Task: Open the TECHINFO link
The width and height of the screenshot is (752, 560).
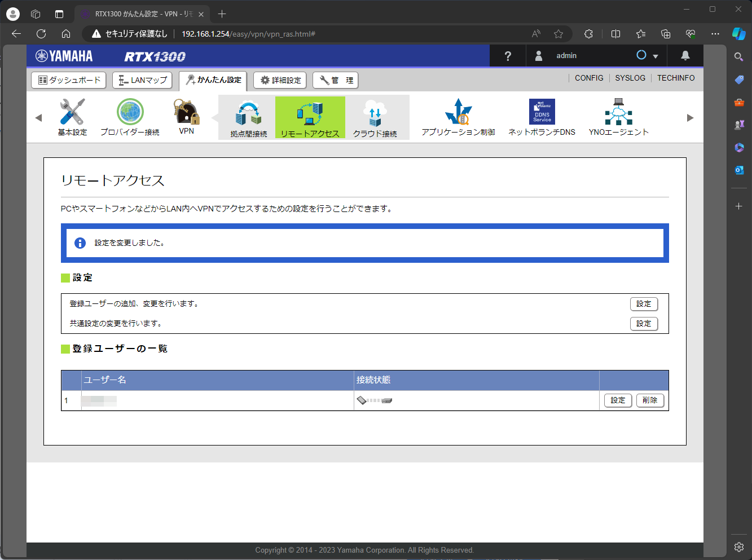Action: click(676, 78)
